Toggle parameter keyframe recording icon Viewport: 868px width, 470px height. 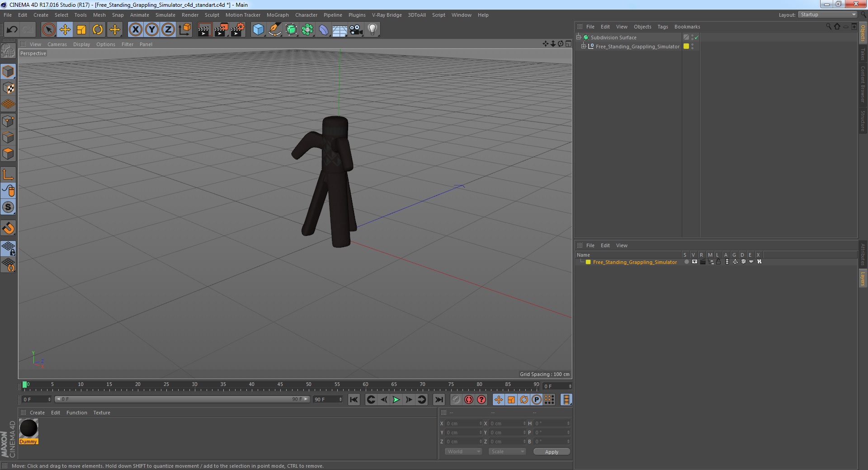536,399
